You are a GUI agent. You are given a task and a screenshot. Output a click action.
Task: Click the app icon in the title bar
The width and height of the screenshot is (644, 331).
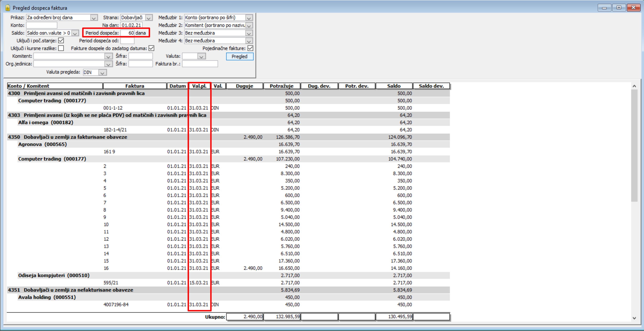click(8, 8)
